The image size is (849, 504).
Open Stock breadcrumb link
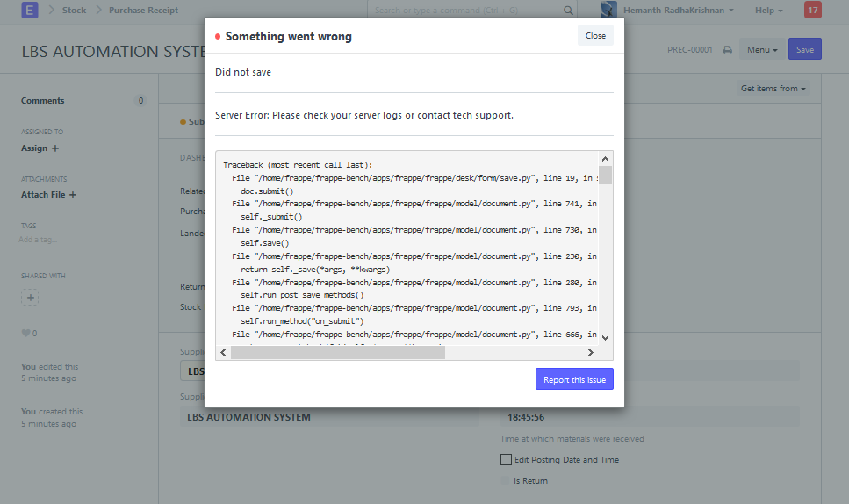click(x=74, y=11)
